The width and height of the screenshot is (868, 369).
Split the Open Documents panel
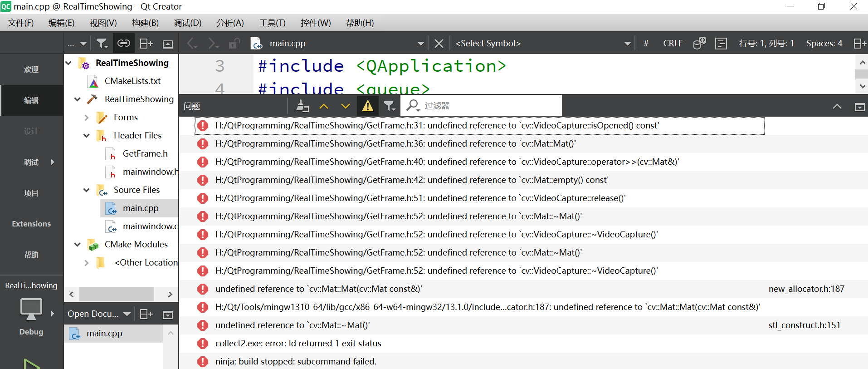tap(146, 314)
